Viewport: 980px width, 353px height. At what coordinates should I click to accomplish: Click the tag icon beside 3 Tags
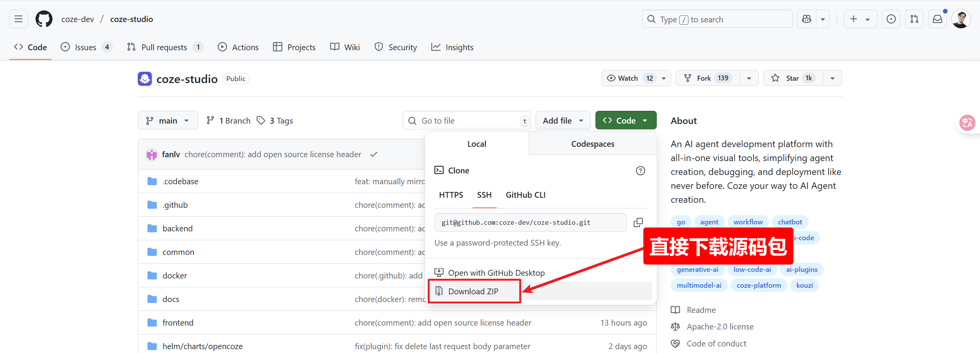pyautogui.click(x=261, y=120)
